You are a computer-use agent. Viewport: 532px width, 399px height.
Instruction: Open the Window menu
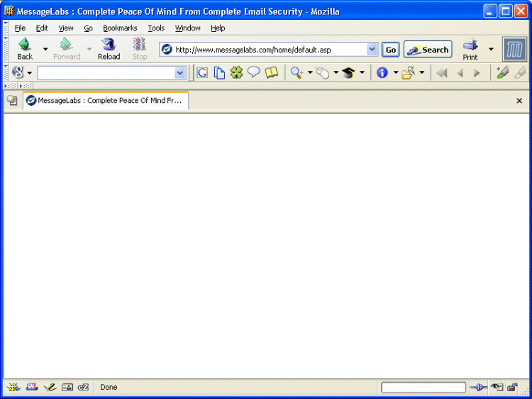(188, 28)
